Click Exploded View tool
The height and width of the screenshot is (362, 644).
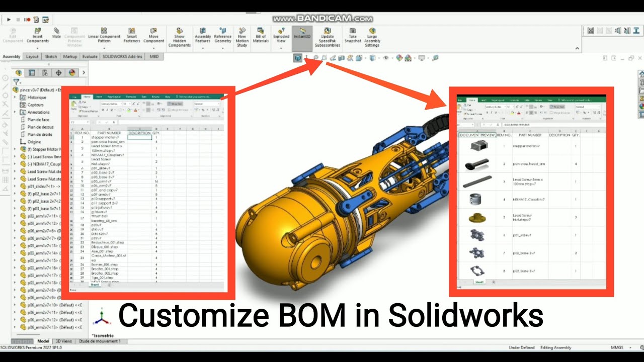tap(281, 35)
